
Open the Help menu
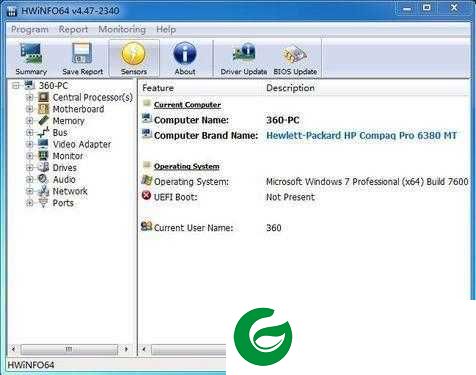166,30
